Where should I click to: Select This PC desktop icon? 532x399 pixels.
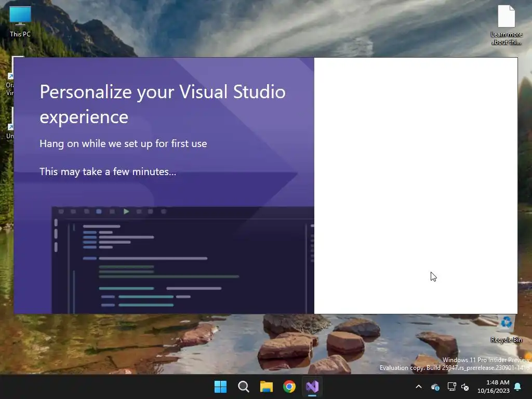tap(20, 22)
